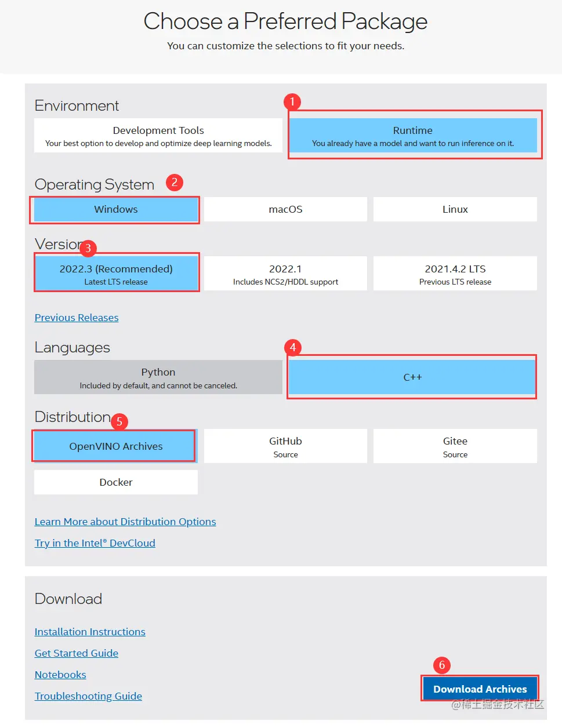The width and height of the screenshot is (562, 728).
Task: Select Gitee Source distribution
Action: pyautogui.click(x=455, y=446)
